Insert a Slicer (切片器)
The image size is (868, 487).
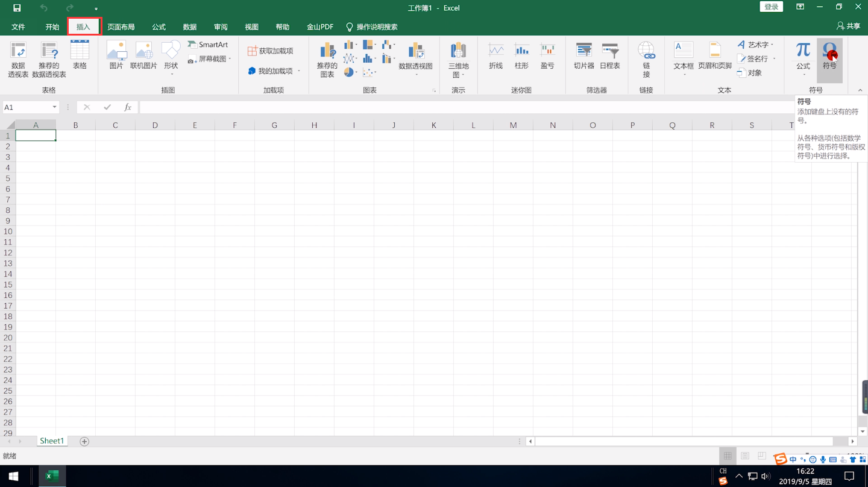(x=584, y=55)
